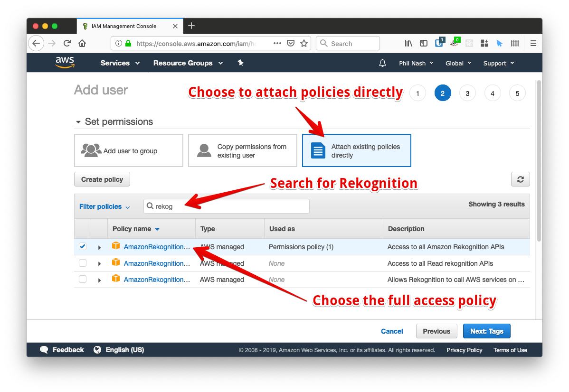Select Copy permissions from existing user
The height and width of the screenshot is (392, 569).
point(242,150)
